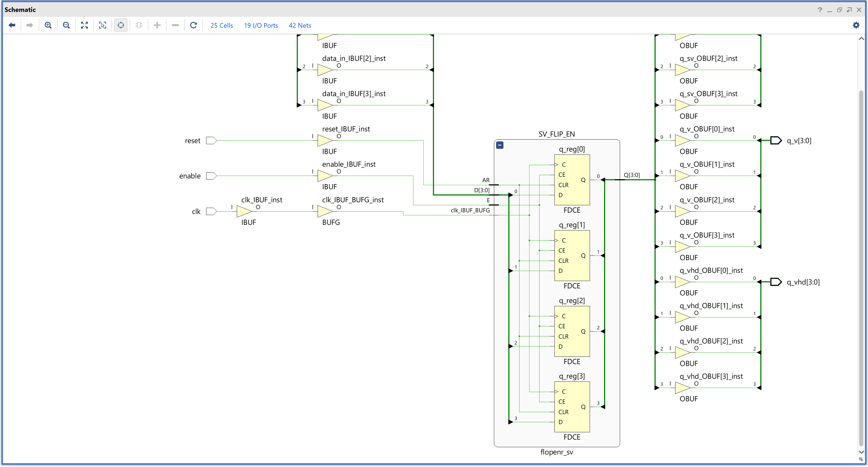Click the collapse minus toolbar icon

[x=175, y=25]
